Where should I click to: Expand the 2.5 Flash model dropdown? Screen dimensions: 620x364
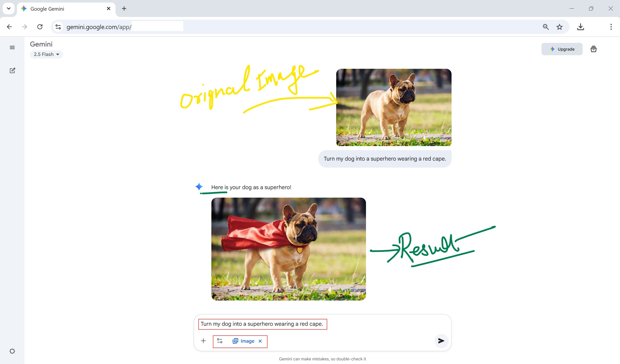(46, 54)
